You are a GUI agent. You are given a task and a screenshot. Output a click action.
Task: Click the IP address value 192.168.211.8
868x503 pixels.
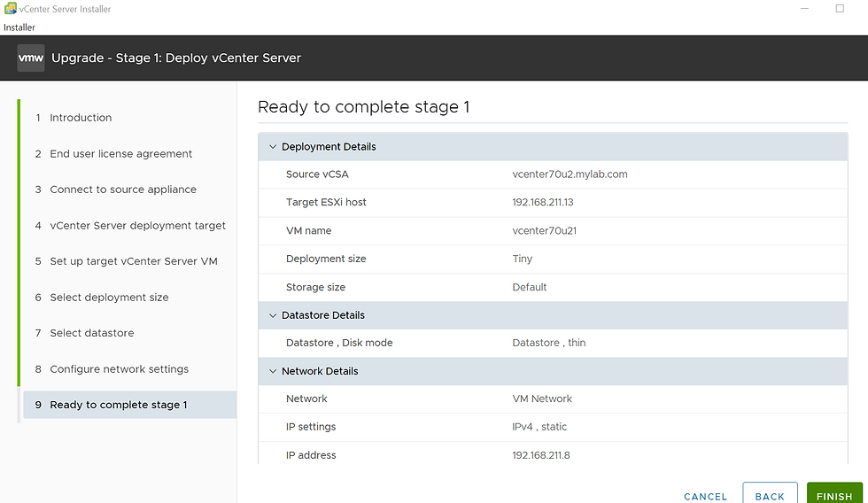point(541,455)
